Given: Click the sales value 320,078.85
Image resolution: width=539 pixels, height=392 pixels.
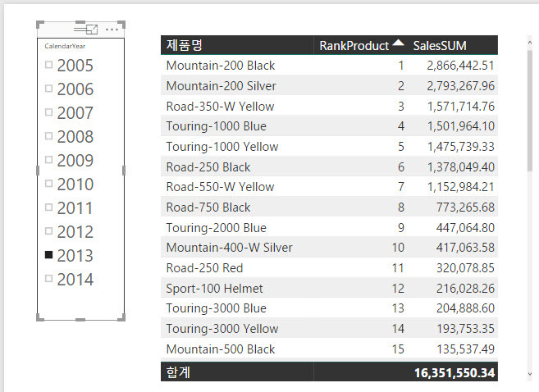Looking at the screenshot, I should pyautogui.click(x=465, y=267).
